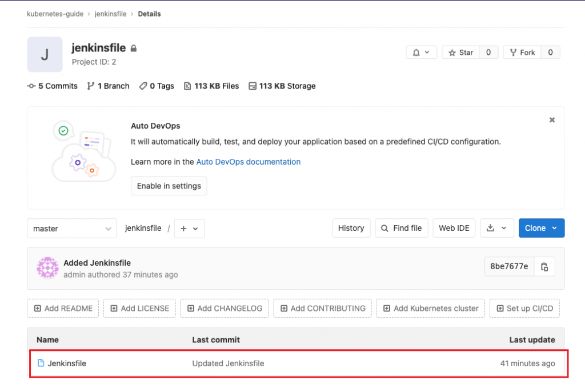Click the 'Project ID: 2' text
Image resolution: width=585 pixels, height=392 pixels.
(94, 62)
